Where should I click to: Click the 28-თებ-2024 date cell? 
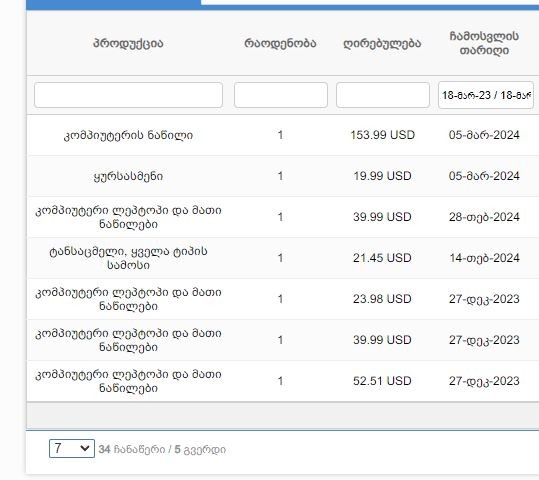tap(484, 217)
